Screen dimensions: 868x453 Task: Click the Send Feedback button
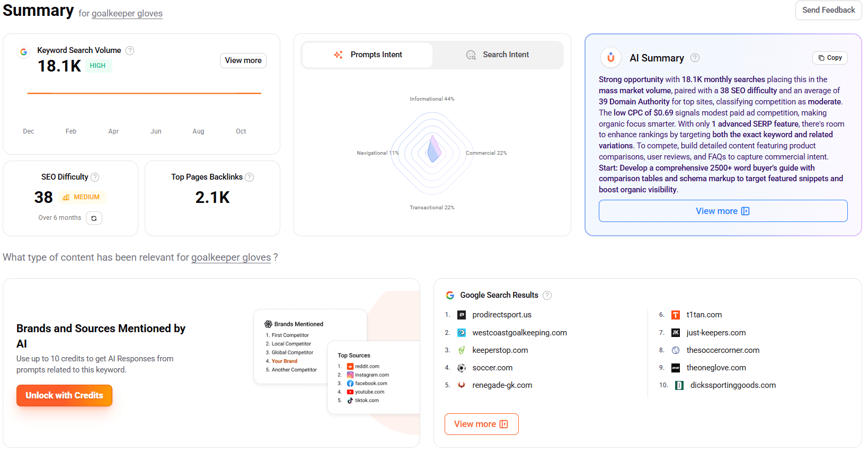pos(828,10)
